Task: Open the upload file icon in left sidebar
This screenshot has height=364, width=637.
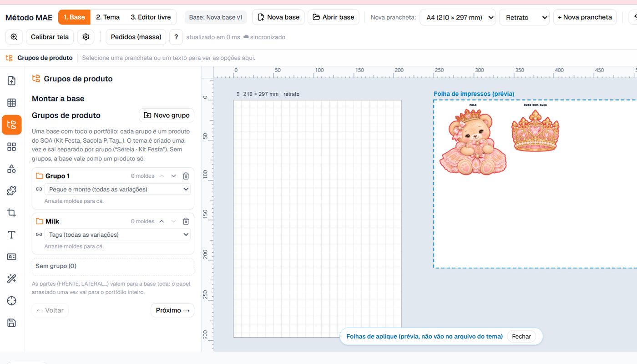Action: pyautogui.click(x=12, y=81)
